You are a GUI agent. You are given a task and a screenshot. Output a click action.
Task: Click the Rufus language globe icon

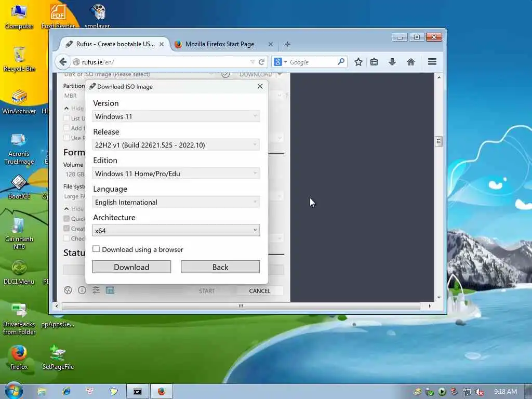(68, 290)
